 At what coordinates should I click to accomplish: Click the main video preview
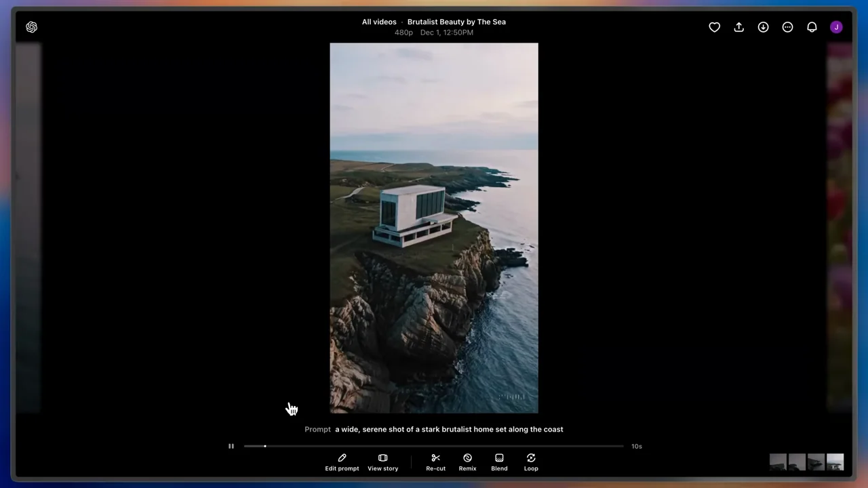pos(434,228)
